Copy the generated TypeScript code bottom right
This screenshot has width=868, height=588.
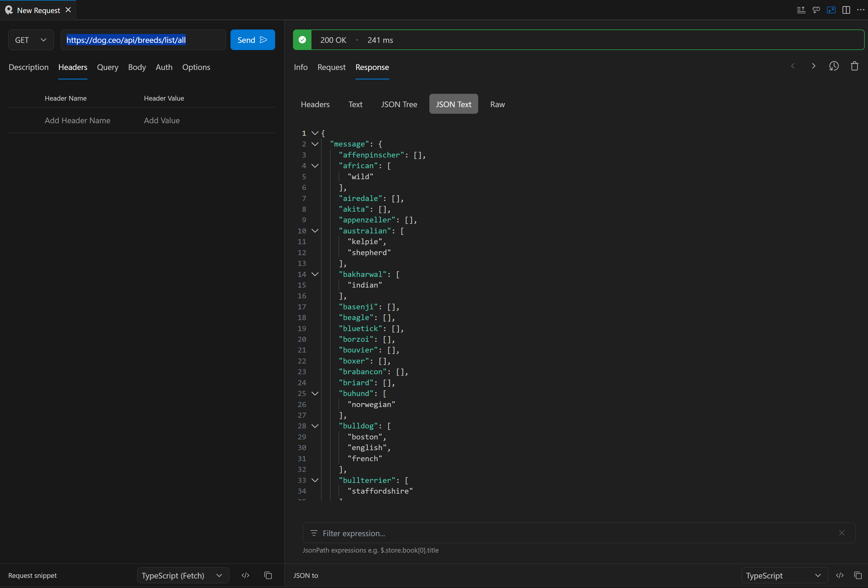[x=858, y=575]
